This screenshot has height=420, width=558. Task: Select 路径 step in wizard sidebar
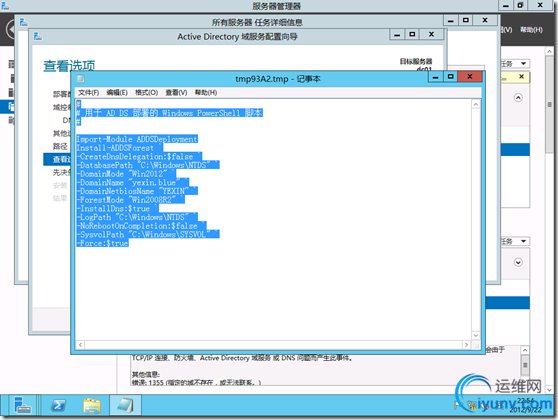coord(60,146)
